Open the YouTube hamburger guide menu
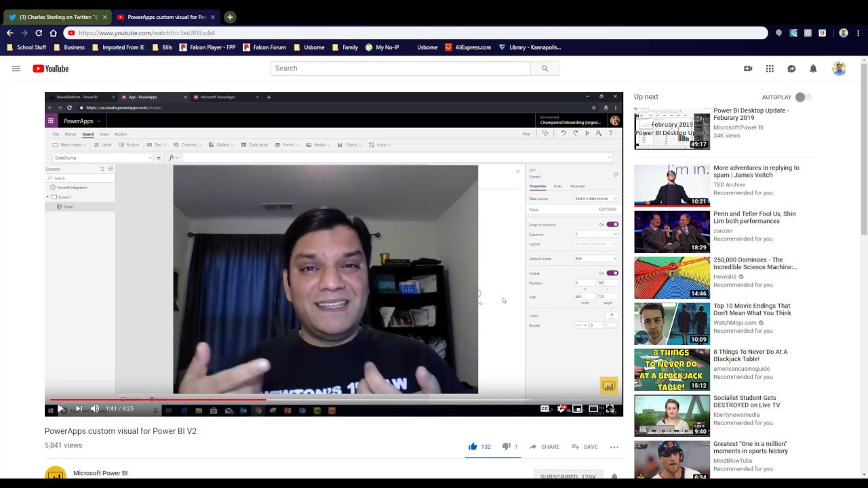 (16, 68)
